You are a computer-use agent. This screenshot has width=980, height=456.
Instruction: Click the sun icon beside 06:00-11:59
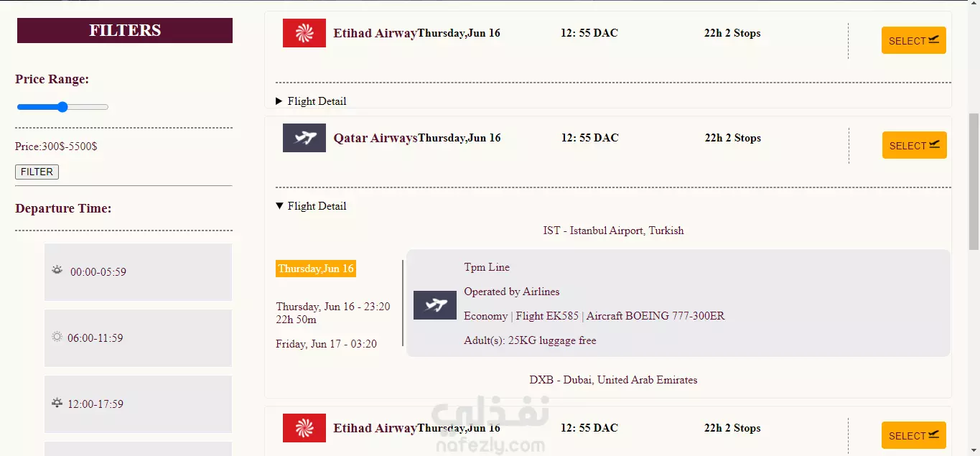(x=57, y=337)
